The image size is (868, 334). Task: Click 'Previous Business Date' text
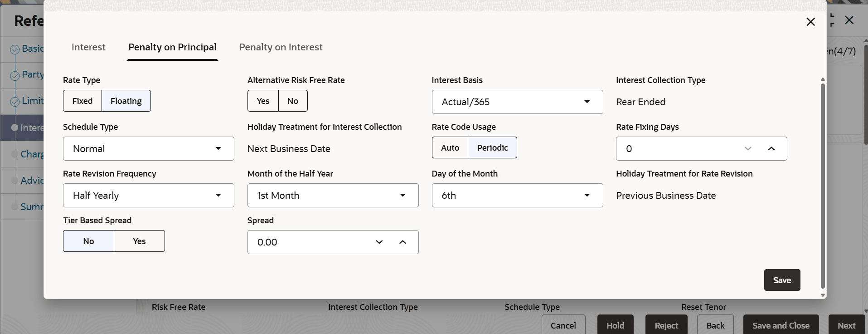666,196
